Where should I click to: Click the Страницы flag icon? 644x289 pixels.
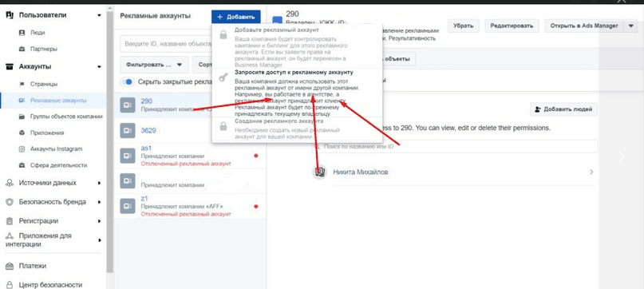22,84
